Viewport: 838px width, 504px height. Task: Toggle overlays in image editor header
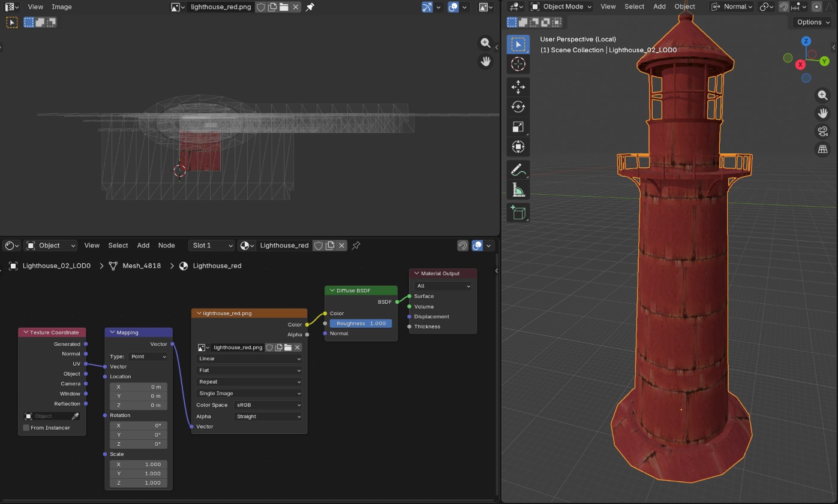[454, 7]
